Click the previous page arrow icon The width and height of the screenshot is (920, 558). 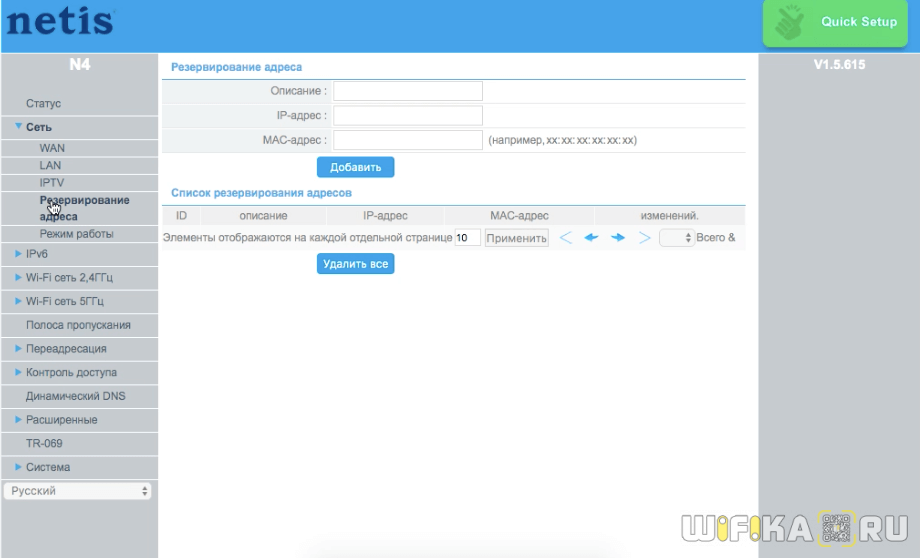coord(591,238)
